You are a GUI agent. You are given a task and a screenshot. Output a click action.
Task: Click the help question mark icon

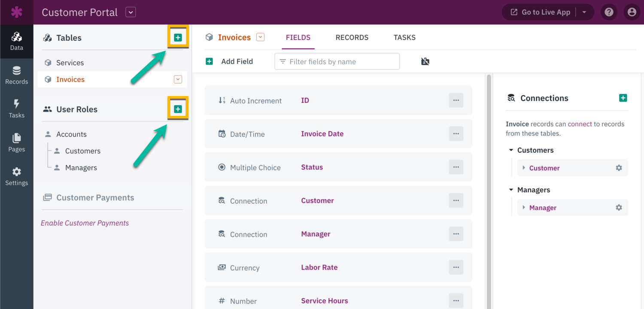click(x=609, y=12)
